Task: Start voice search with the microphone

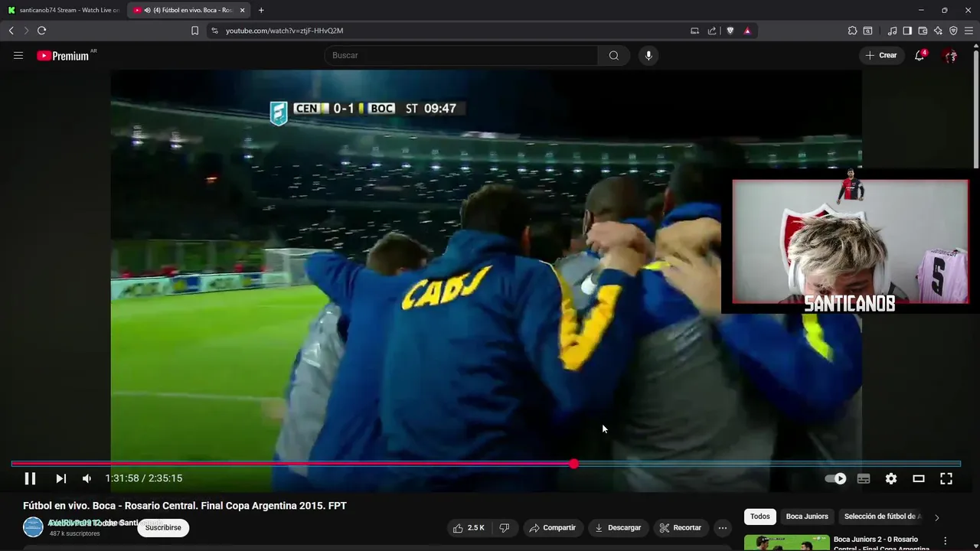Action: pos(648,55)
